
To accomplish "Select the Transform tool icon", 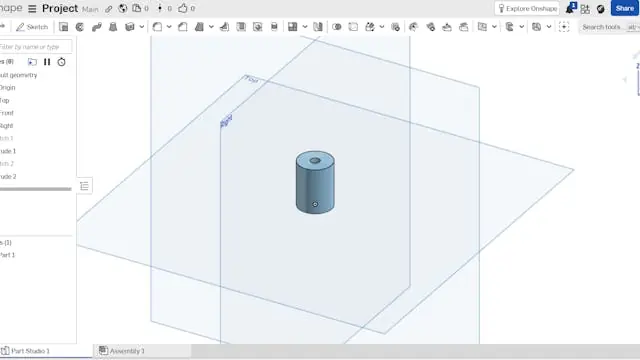I will pyautogui.click(x=370, y=27).
